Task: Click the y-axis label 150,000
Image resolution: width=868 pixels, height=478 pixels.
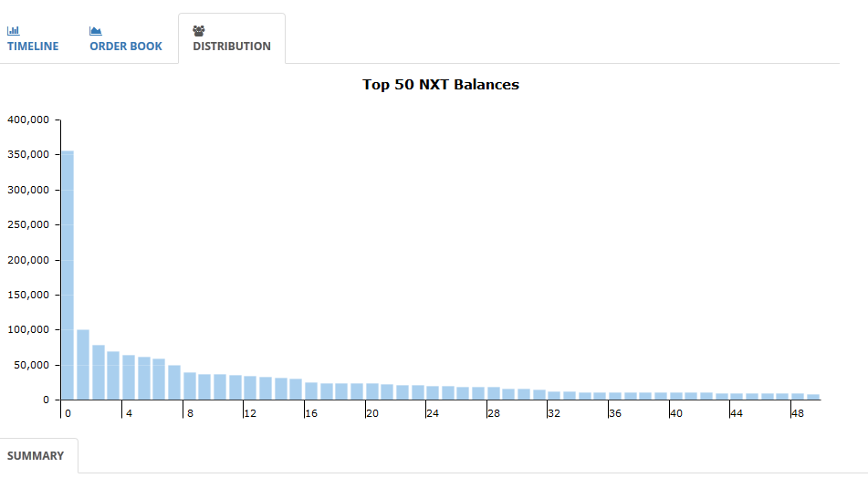Action: pos(28,295)
